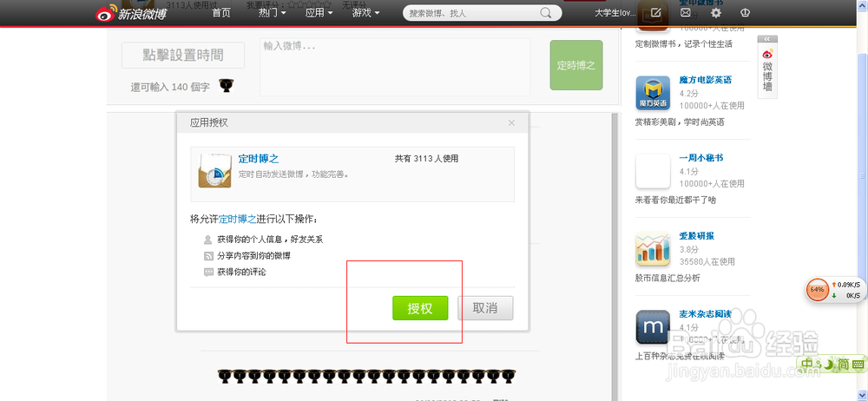Click the black cup emoticon icon
868x401 pixels.
[x=226, y=85]
